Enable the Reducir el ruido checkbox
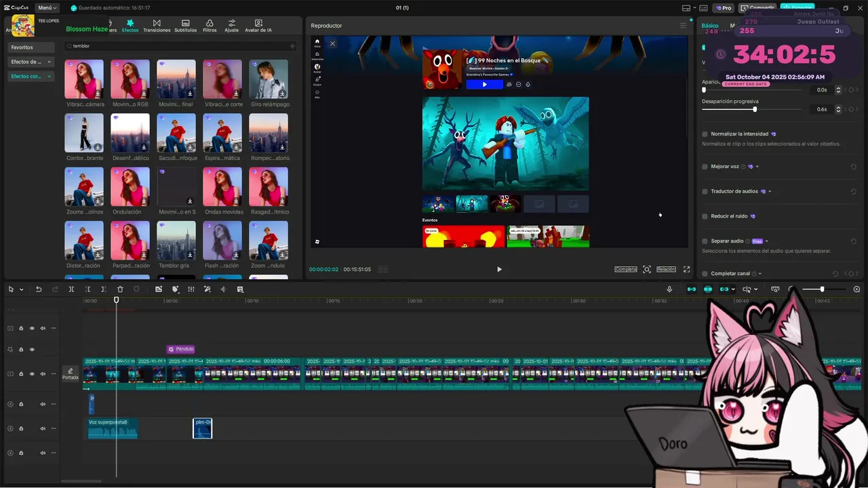Screen dimensions: 868x488 click(705, 216)
